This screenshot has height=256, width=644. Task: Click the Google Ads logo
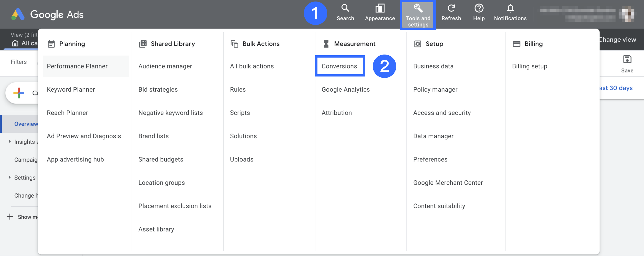click(47, 14)
